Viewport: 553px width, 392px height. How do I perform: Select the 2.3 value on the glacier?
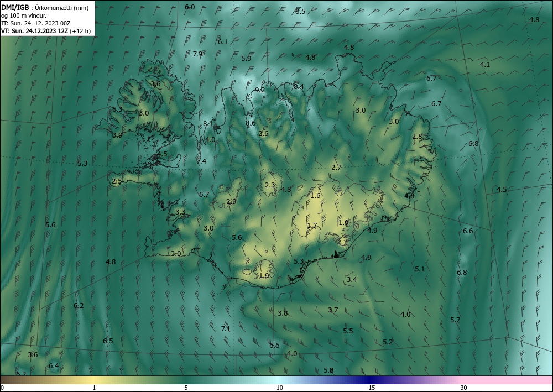click(x=270, y=185)
